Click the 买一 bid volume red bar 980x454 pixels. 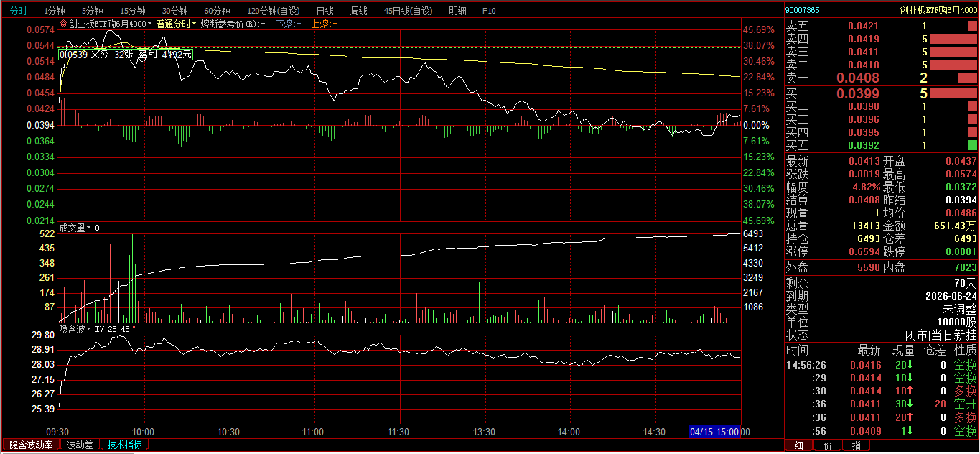click(953, 93)
